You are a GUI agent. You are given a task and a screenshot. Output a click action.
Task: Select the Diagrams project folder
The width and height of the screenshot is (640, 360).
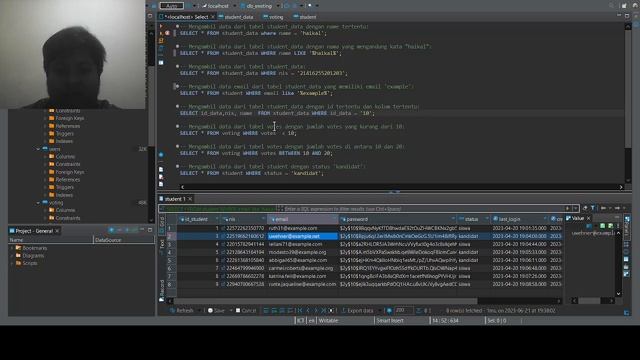click(29, 256)
